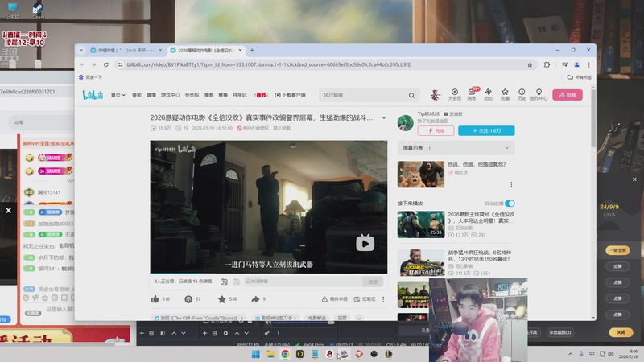Click the uploader's round avatar
The height and width of the screenshot is (362, 644).
tap(406, 123)
